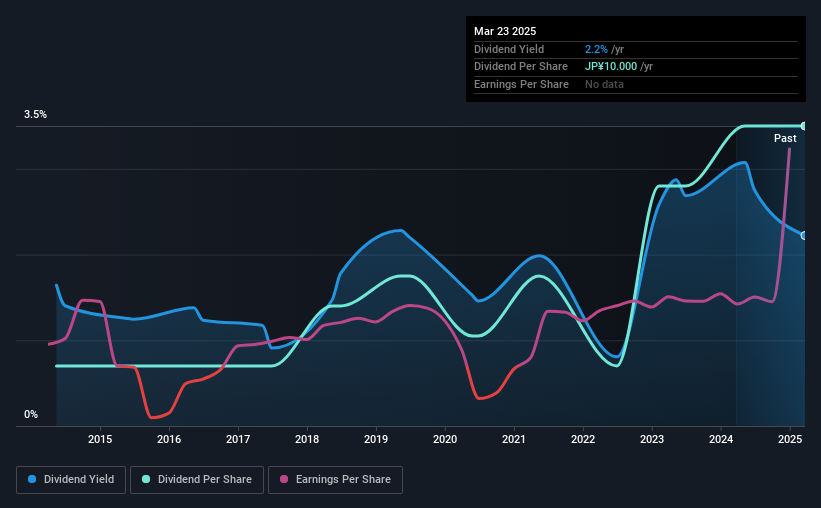Click the blue Dividend Yield endpoint marker
This screenshot has width=821, height=508.
[804, 236]
